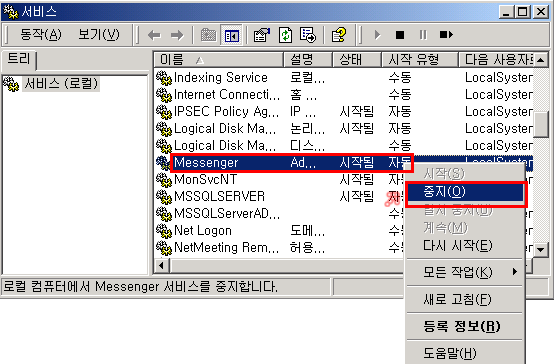This screenshot has width=554, height=364.
Task: Choose 도움말(H) in the context menu
Action: pyautogui.click(x=465, y=353)
